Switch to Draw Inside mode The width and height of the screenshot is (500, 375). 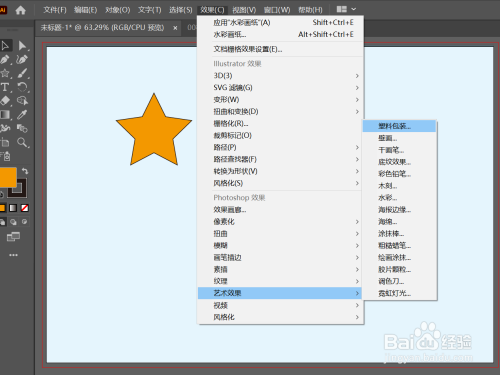tap(25, 222)
